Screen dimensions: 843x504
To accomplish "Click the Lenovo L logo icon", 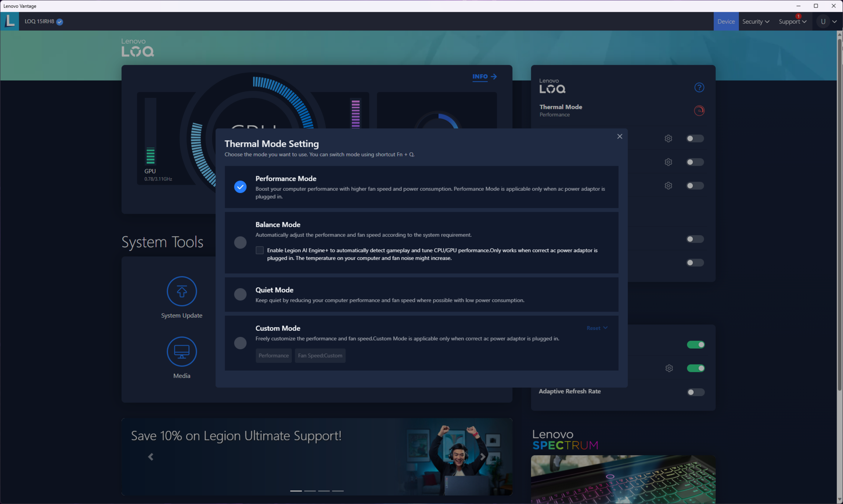I will pyautogui.click(x=10, y=21).
